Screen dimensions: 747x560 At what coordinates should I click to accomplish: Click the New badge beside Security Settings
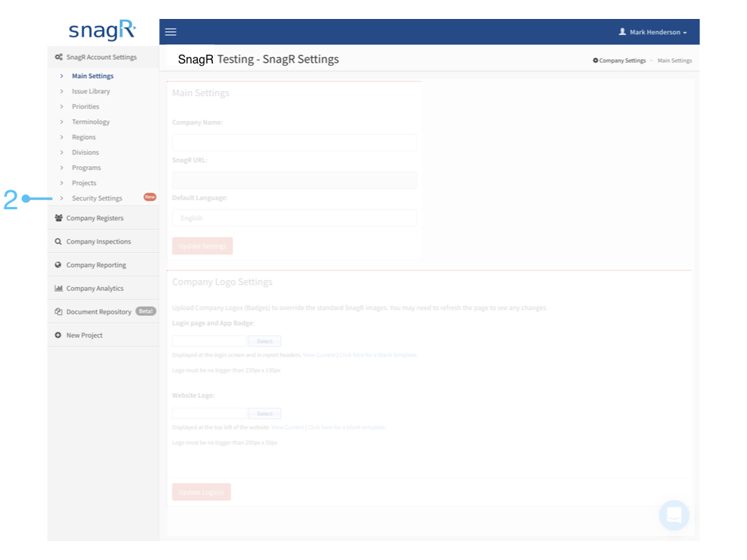tap(150, 197)
